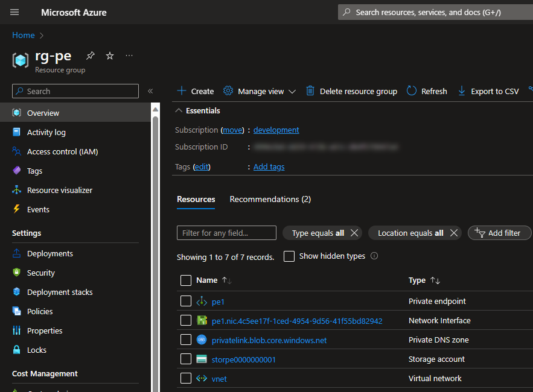
Task: Favorite the rg-pe resource group
Action: click(x=109, y=55)
